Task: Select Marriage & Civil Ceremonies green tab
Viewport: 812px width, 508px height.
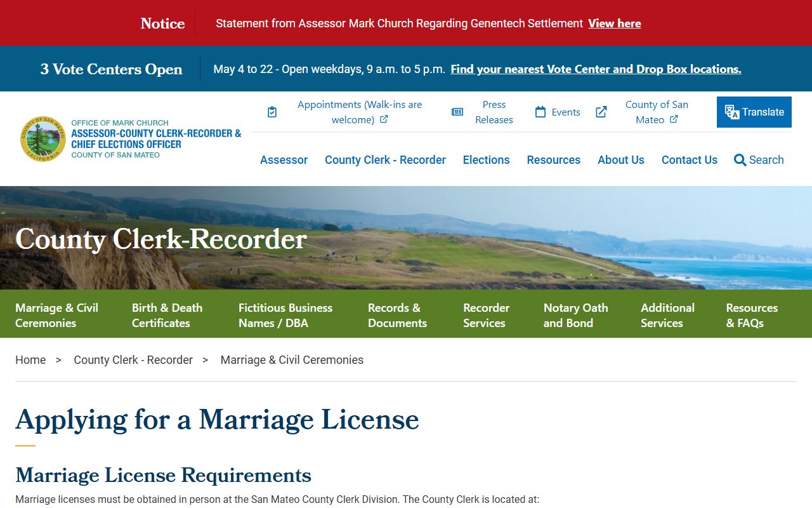Action: click(56, 315)
